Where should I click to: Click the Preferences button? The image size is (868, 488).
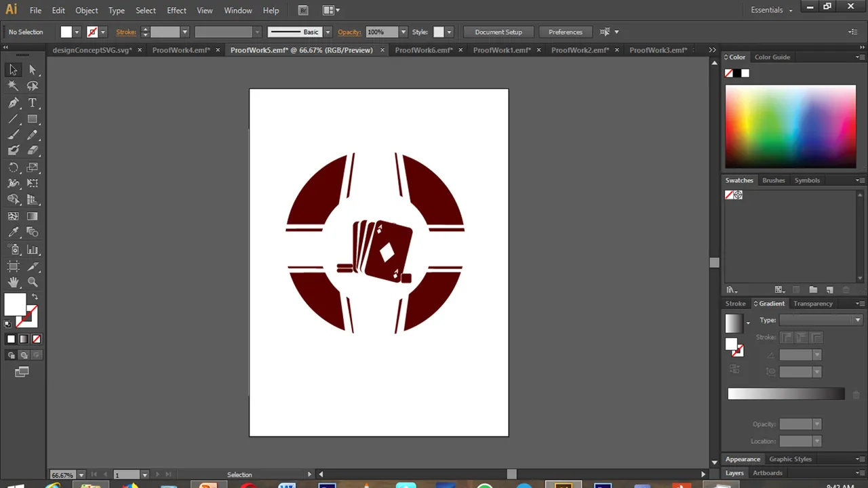coord(566,32)
